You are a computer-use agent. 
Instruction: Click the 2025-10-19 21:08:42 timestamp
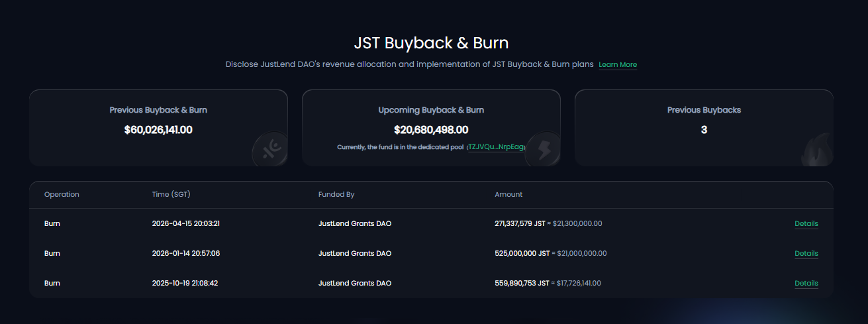(185, 284)
